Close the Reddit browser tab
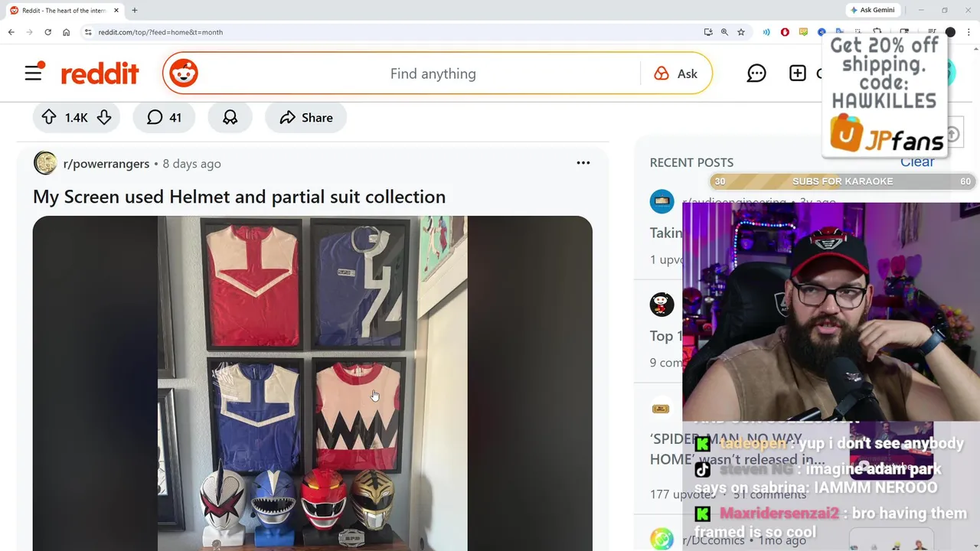Image resolution: width=980 pixels, height=551 pixels. click(x=116, y=11)
